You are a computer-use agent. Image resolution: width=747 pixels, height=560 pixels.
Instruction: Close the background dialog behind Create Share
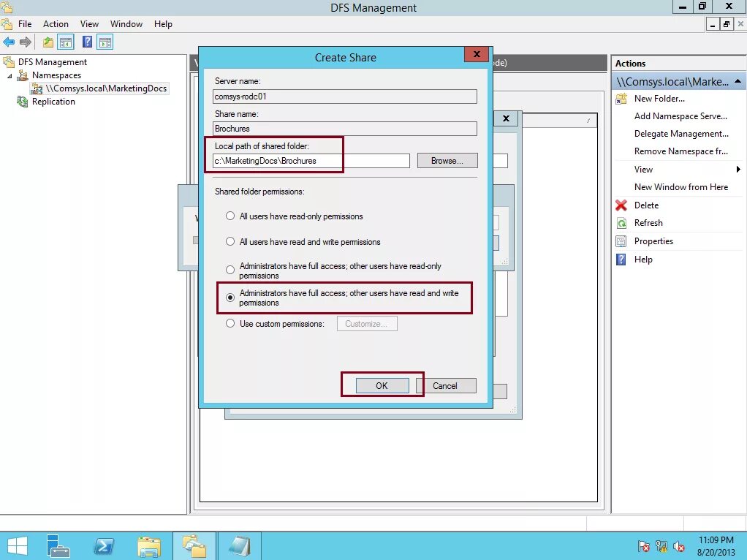(x=506, y=118)
